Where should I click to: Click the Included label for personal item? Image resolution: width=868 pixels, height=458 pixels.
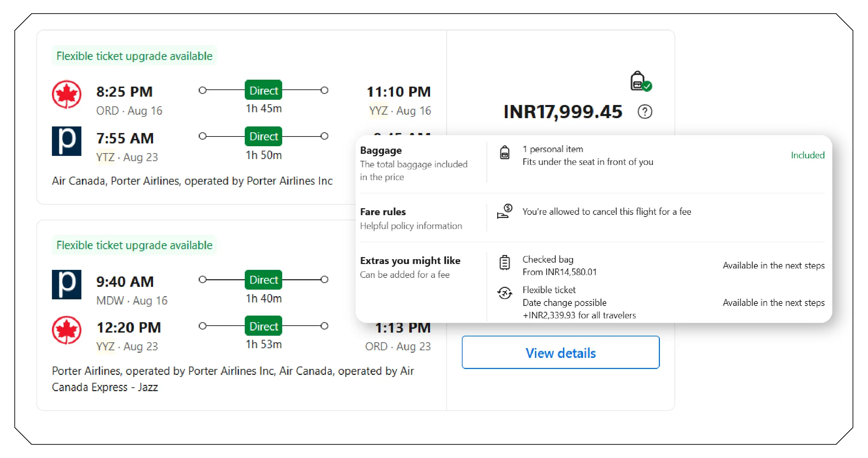tap(807, 155)
